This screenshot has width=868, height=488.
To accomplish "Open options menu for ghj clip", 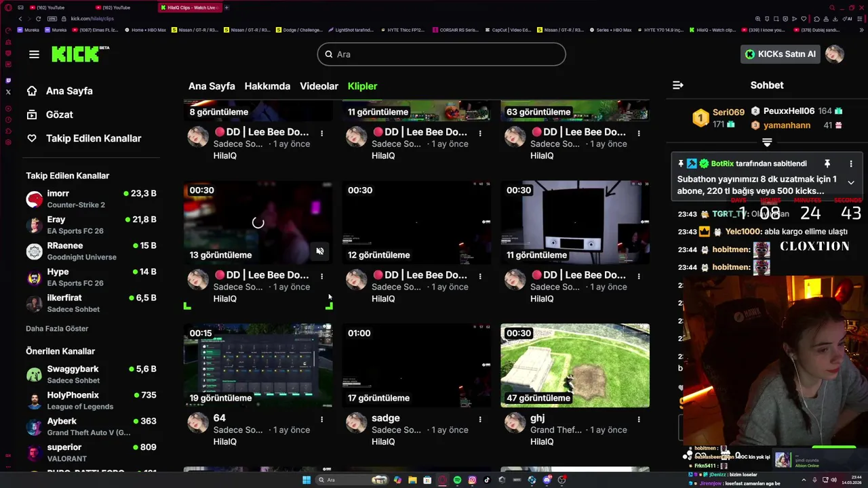I will [x=639, y=419].
